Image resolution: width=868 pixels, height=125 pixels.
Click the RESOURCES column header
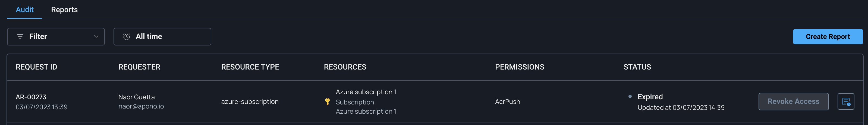[x=345, y=67]
